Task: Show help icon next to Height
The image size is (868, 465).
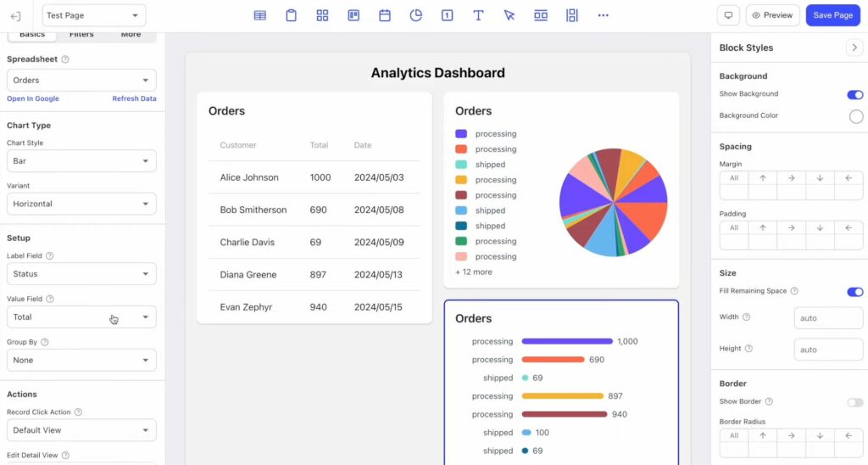Action: click(748, 349)
